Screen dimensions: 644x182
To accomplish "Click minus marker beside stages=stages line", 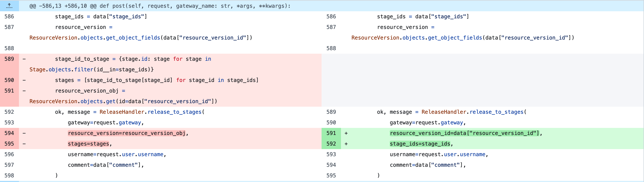I will (x=24, y=144).
